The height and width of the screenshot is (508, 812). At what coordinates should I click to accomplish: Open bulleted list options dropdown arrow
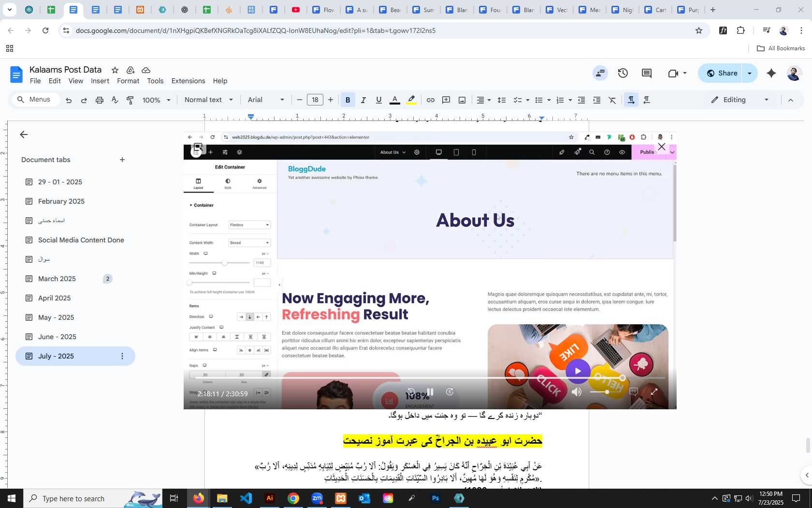point(549,100)
